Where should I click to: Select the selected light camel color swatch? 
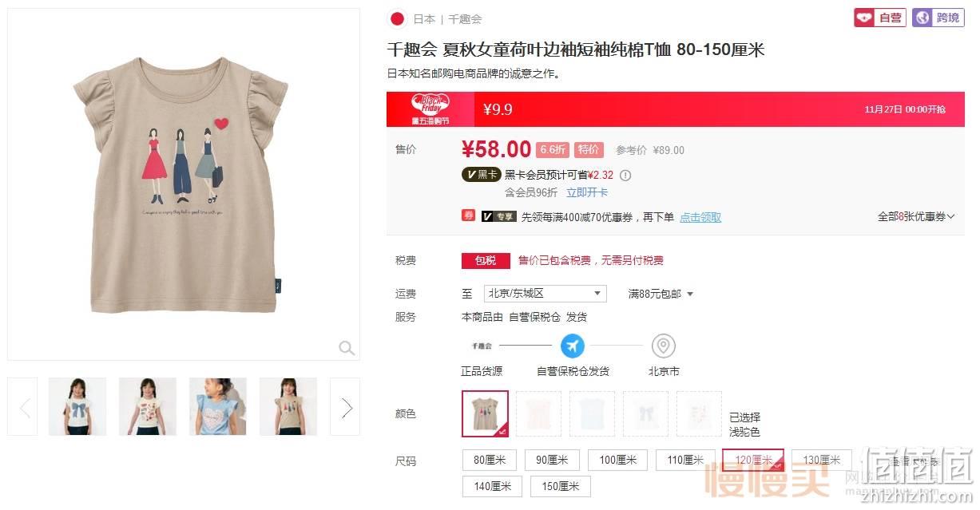485,413
